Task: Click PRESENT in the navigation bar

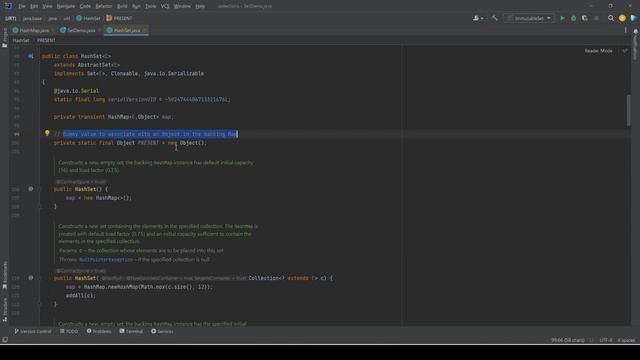Action: pyautogui.click(x=119, y=18)
